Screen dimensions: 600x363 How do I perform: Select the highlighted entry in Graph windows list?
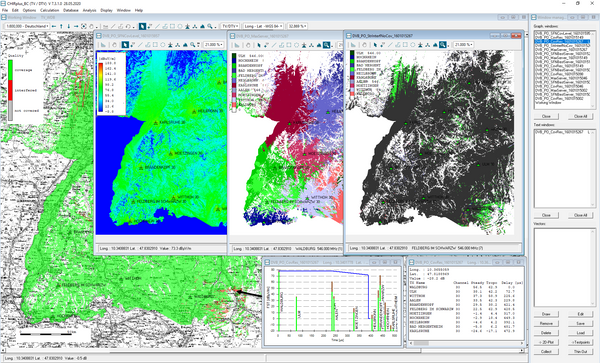pyautogui.click(x=562, y=41)
